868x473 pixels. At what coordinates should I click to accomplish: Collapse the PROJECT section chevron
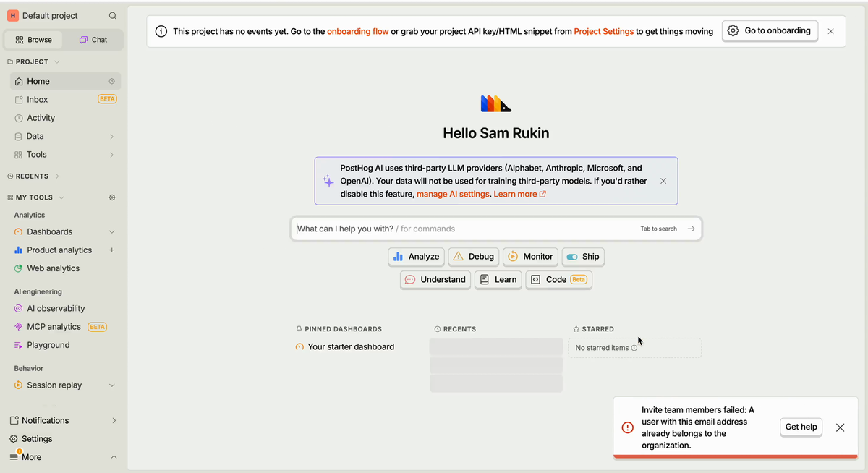tap(57, 62)
